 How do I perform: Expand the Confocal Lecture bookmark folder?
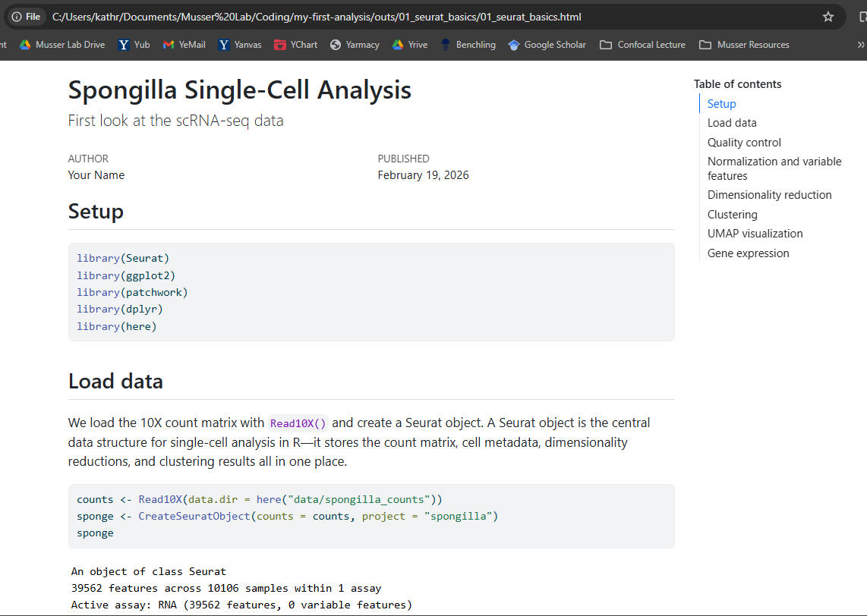click(642, 45)
